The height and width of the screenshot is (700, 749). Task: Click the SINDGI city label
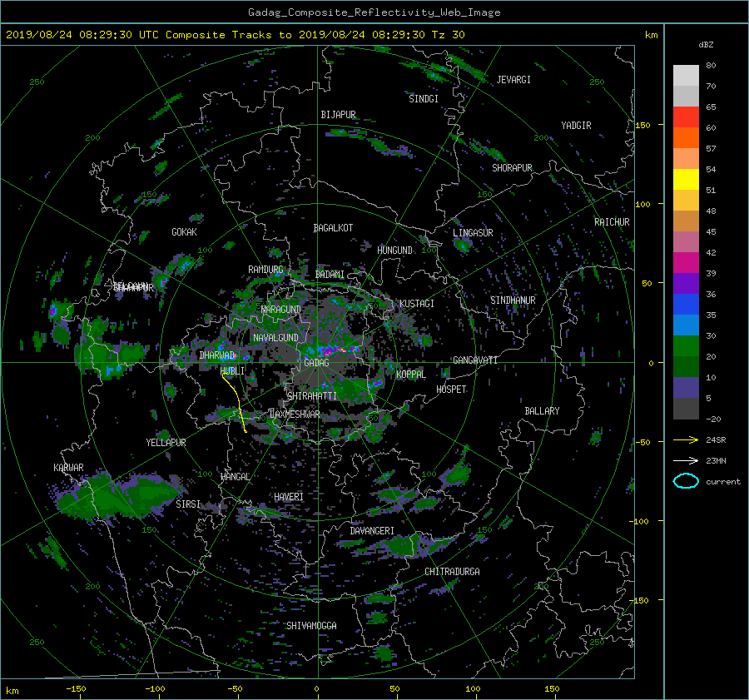(424, 99)
